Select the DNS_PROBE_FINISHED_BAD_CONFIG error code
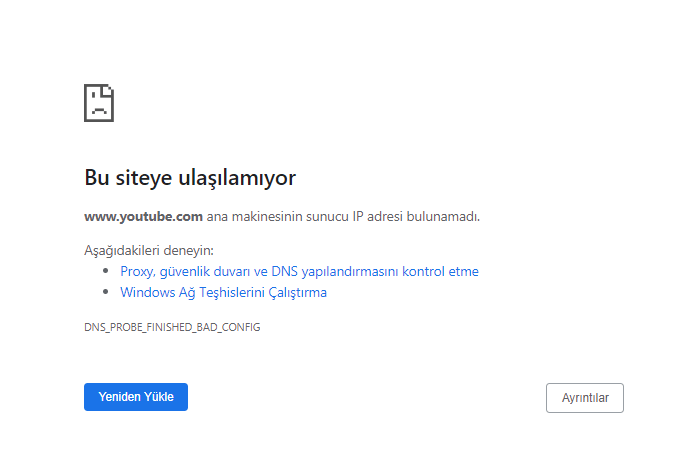The width and height of the screenshot is (697, 470). (172, 327)
